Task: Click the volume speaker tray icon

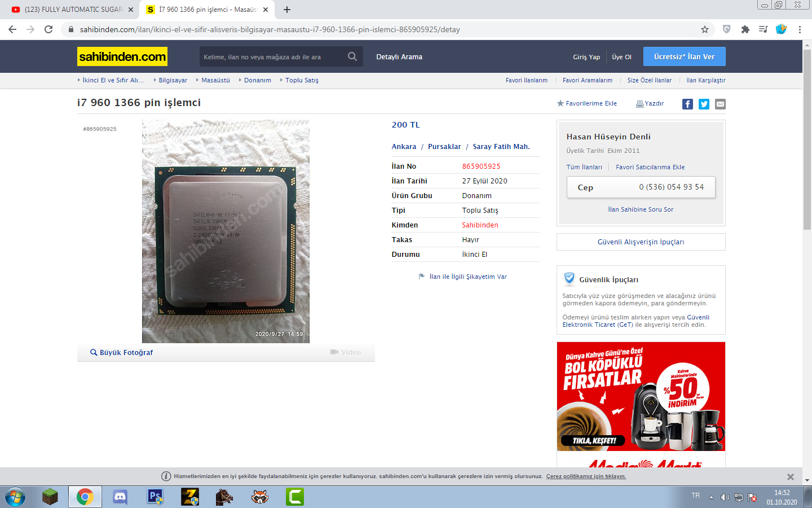Action: tap(725, 497)
